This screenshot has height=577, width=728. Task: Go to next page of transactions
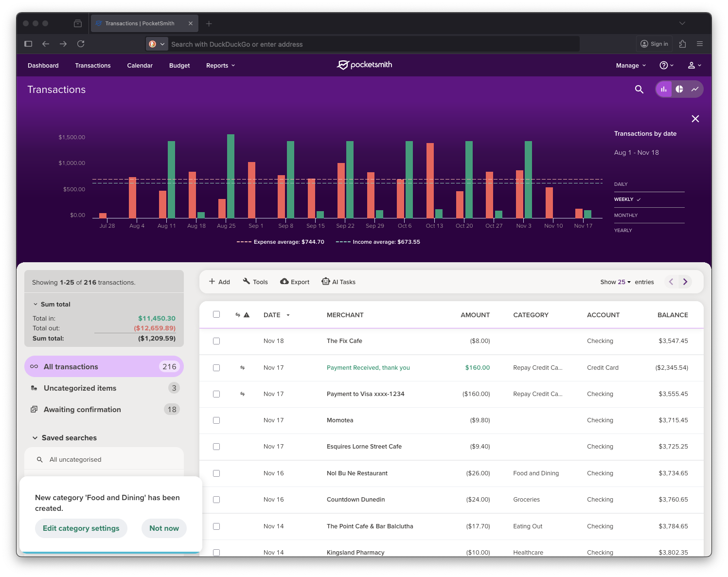[x=685, y=282]
